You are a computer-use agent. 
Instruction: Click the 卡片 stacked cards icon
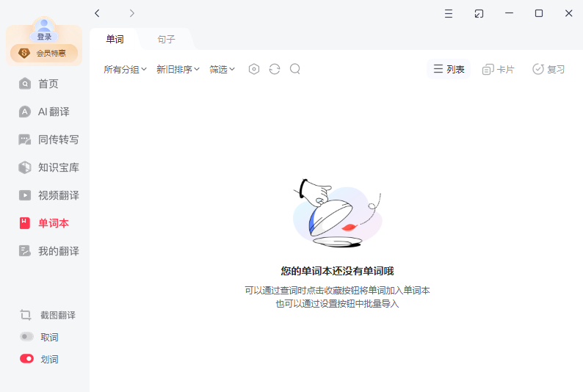(x=488, y=69)
